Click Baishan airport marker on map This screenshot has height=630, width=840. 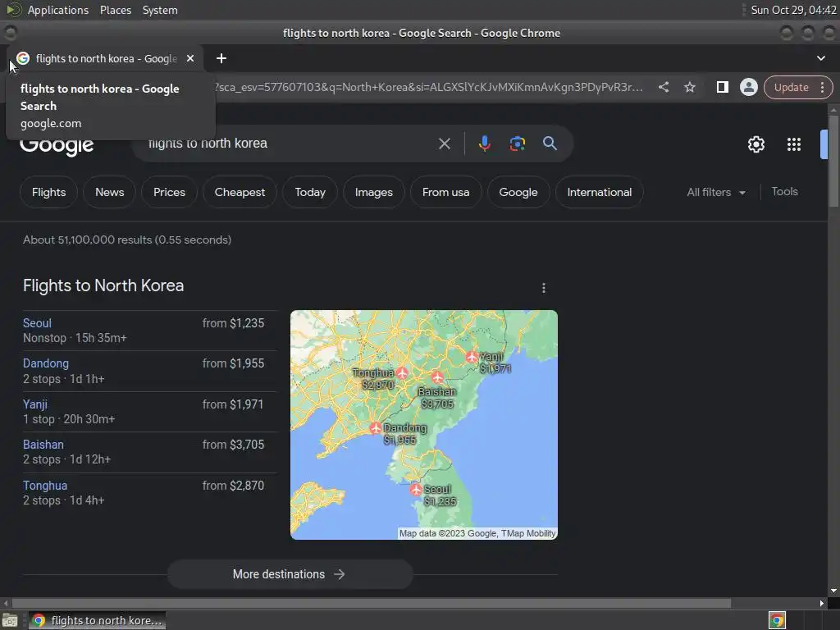coord(437,377)
